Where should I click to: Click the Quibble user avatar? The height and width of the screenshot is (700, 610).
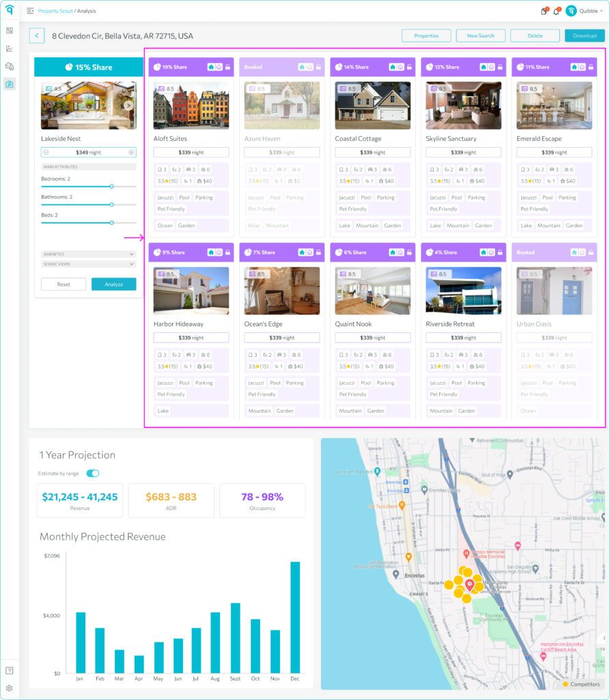[x=571, y=11]
